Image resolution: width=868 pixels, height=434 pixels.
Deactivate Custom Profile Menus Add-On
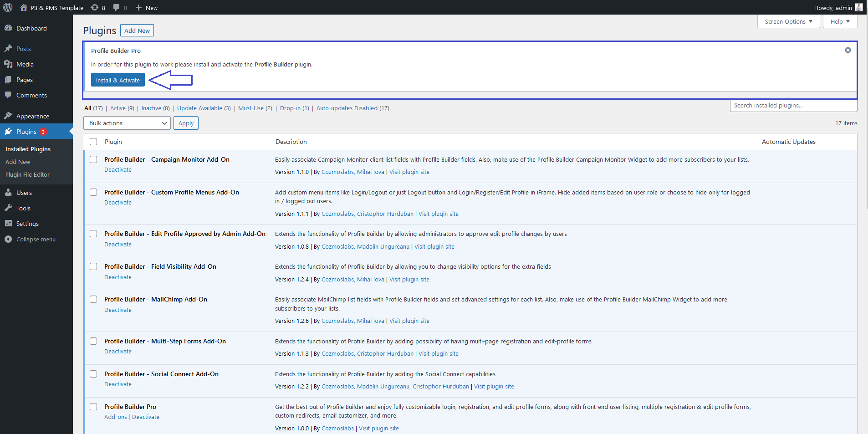click(118, 202)
